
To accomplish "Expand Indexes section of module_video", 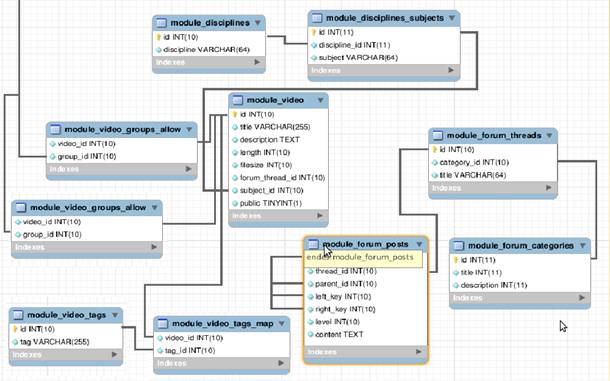I will (x=320, y=216).
